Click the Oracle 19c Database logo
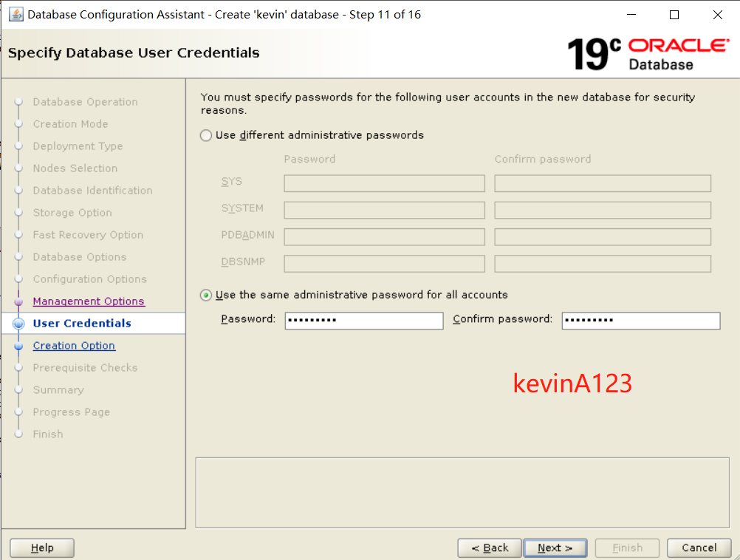The height and width of the screenshot is (560, 740). tap(648, 54)
